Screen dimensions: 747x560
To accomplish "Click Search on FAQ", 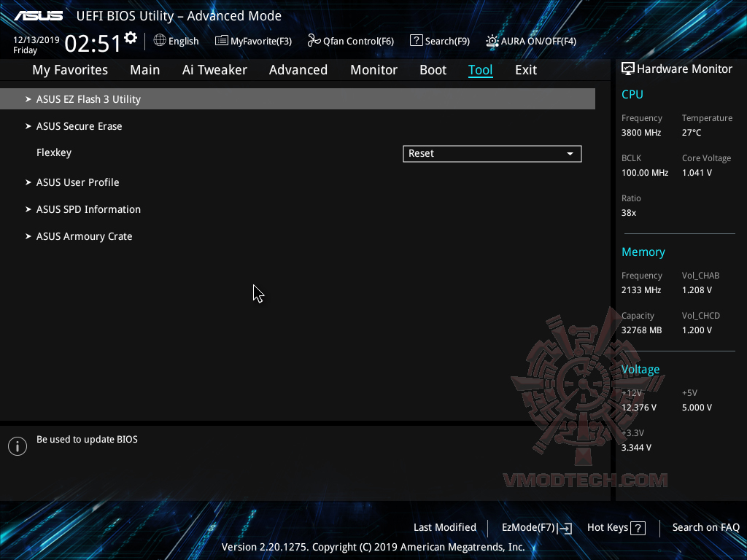I will (705, 526).
